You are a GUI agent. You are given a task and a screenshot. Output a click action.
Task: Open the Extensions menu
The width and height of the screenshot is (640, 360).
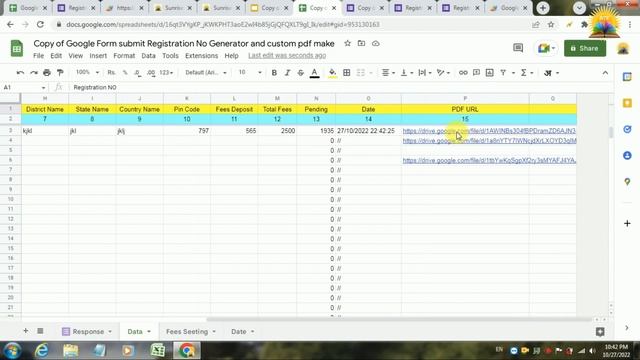(201, 56)
